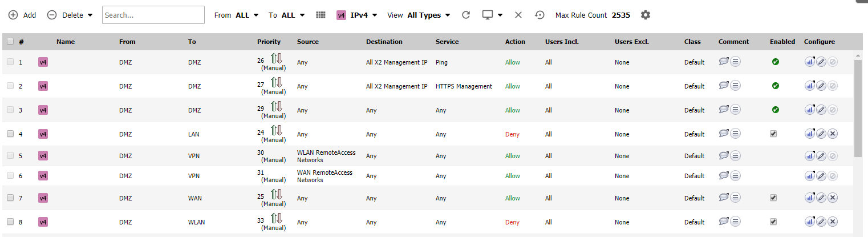Image resolution: width=868 pixels, height=237 pixels.
Task: Click the grid matrix view icon
Action: (x=321, y=15)
